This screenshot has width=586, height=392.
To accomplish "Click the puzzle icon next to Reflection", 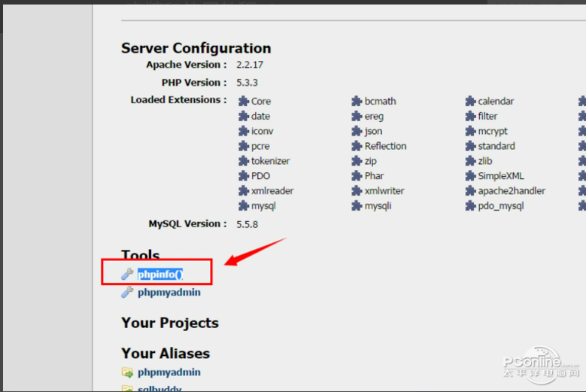I will tap(357, 146).
